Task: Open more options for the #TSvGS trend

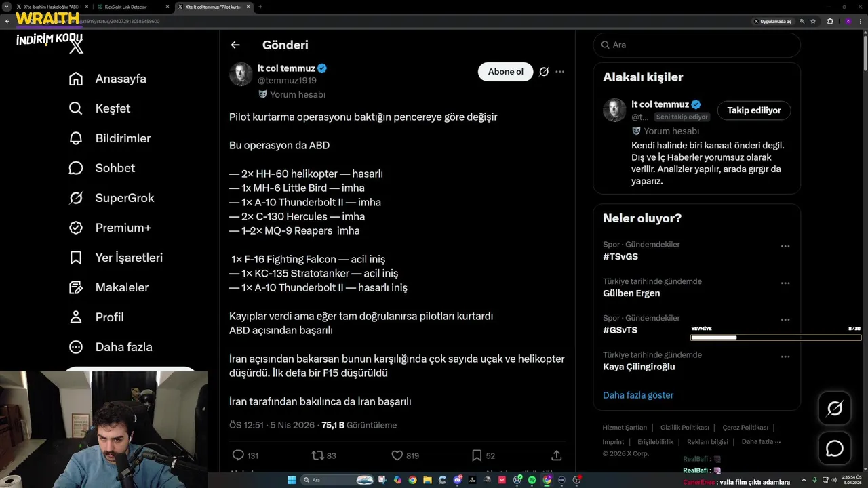Action: tap(785, 247)
